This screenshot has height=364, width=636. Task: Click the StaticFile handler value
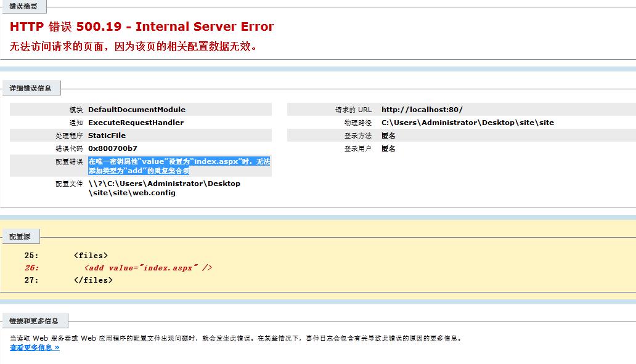pyautogui.click(x=107, y=135)
